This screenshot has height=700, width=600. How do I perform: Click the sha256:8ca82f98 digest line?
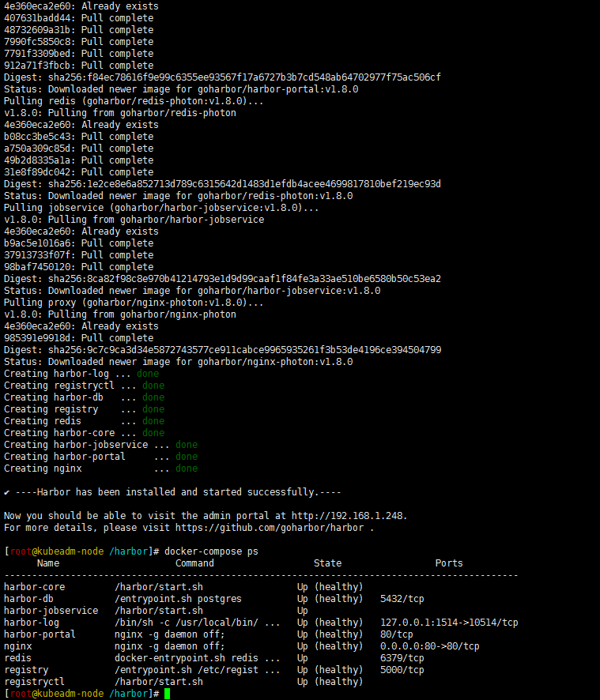pos(222,279)
